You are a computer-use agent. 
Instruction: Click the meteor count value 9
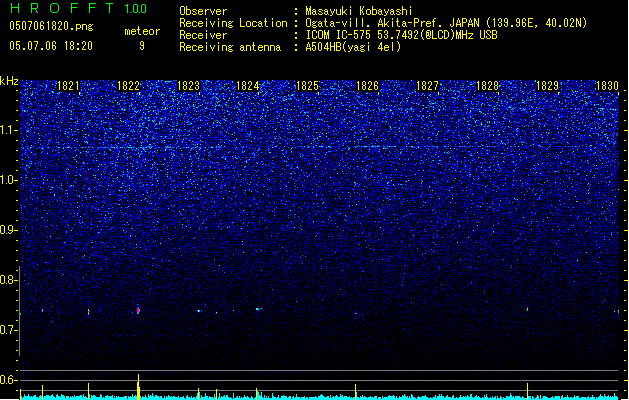pyautogui.click(x=142, y=46)
